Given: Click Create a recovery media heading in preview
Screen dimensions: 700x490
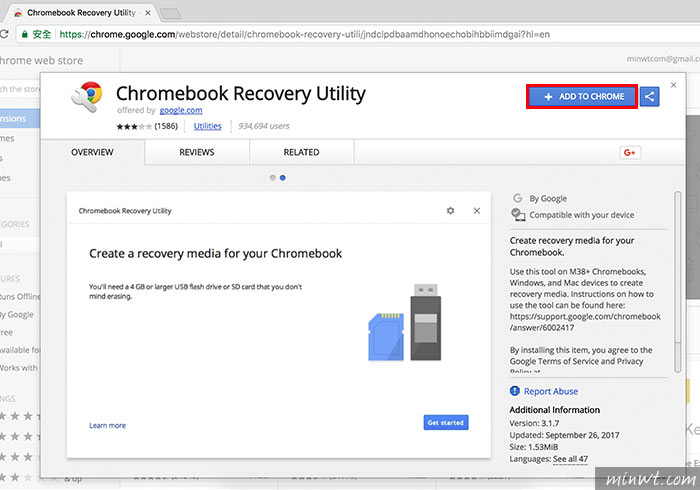Looking at the screenshot, I should pyautogui.click(x=216, y=253).
